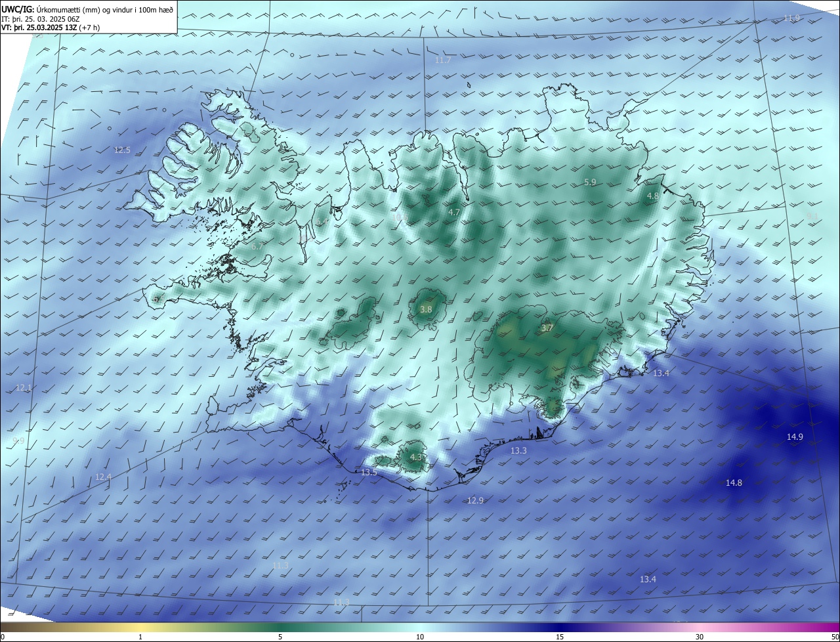Click the 13.5 value on the south coast

click(x=369, y=473)
